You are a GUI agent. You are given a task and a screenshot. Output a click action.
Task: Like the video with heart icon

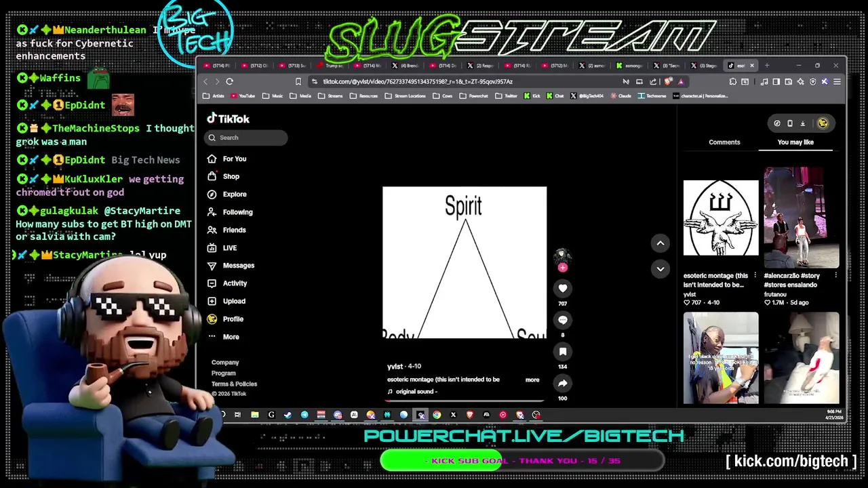point(562,288)
